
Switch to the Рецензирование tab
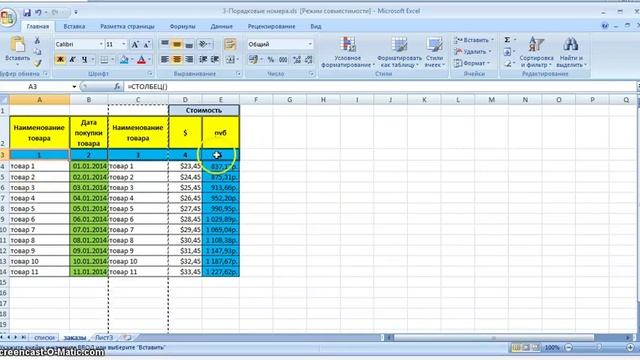point(271,27)
